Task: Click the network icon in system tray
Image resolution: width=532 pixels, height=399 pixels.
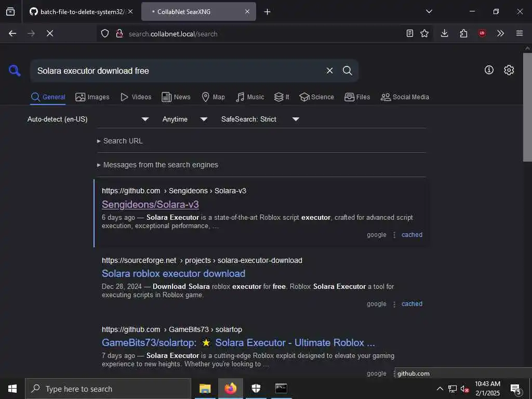Action: click(x=453, y=389)
